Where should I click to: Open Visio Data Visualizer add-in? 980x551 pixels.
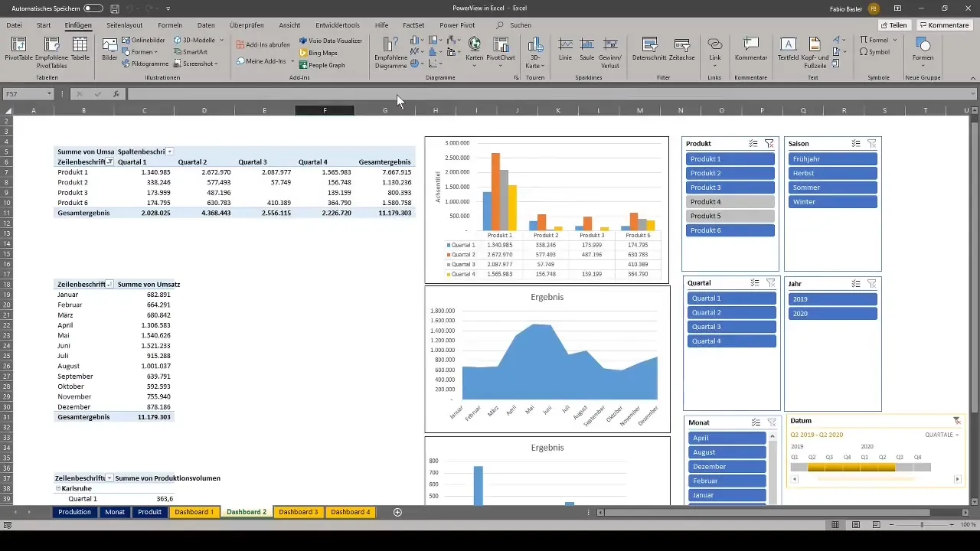point(330,41)
